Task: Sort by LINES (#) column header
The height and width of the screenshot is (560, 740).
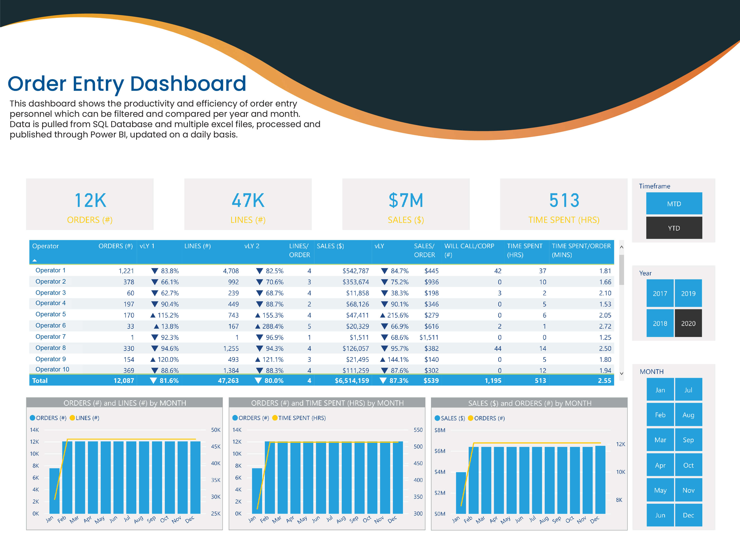Action: [197, 246]
